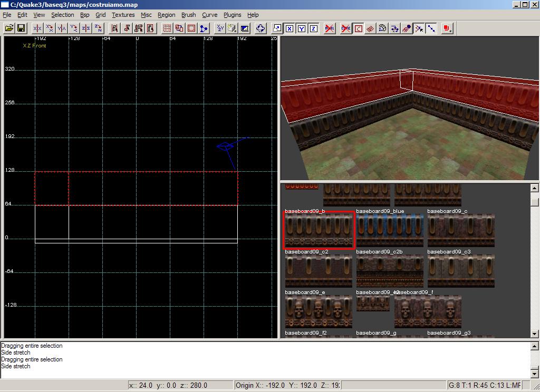Toggle the crossed-out CURVE selection filter
Viewport: 540px width, 392px height.
point(346,28)
